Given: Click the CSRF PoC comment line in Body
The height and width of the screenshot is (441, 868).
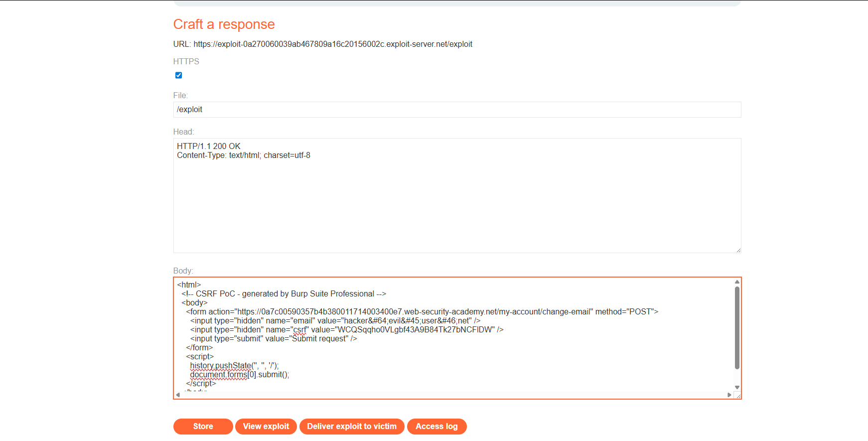Looking at the screenshot, I should [x=284, y=294].
